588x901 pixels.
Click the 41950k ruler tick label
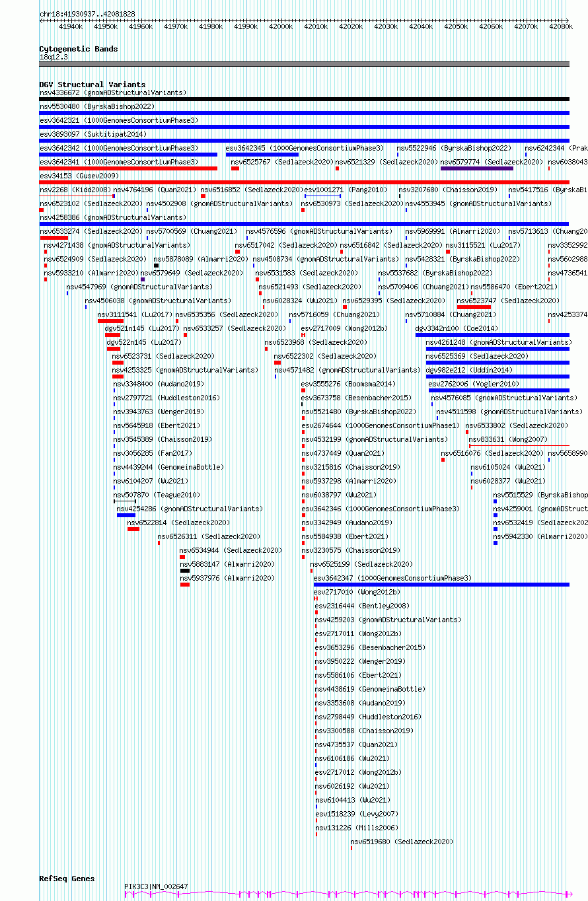(x=106, y=26)
